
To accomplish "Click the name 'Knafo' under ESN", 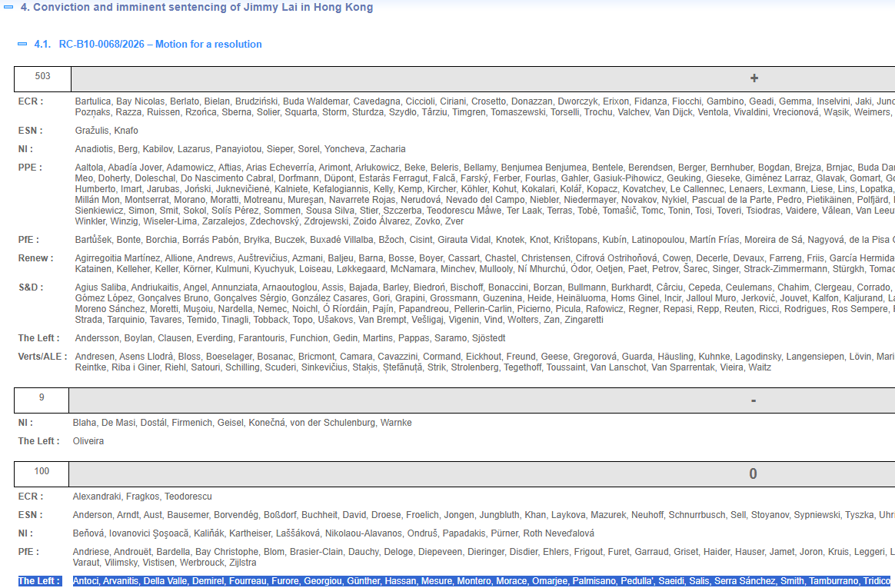I will (126, 131).
